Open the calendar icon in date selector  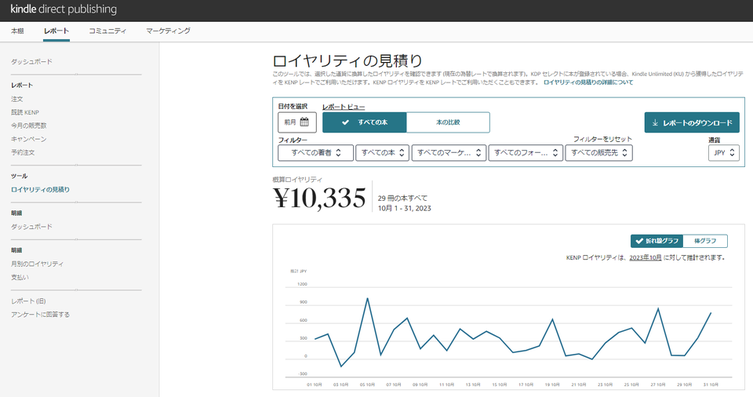pyautogui.click(x=304, y=122)
